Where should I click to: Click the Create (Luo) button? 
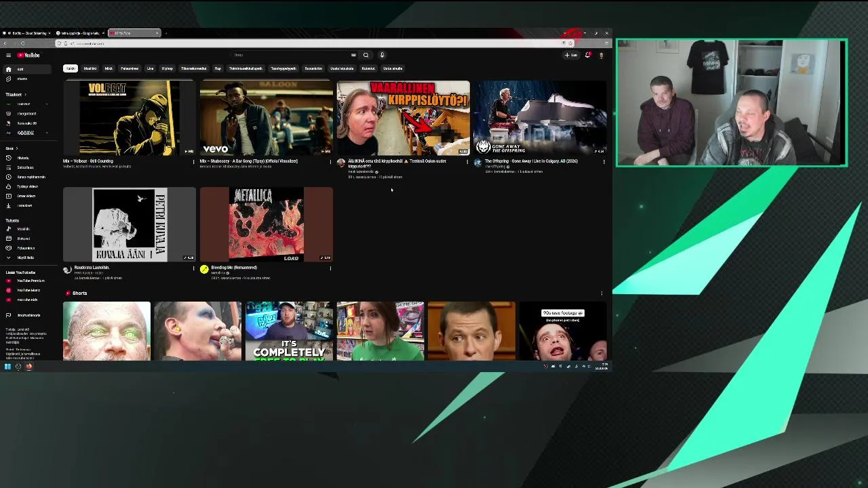[571, 55]
